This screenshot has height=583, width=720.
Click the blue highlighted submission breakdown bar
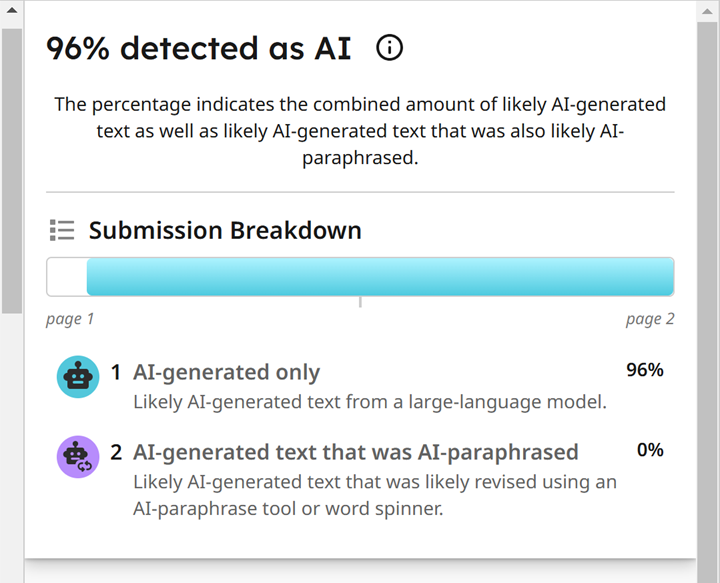(380, 276)
